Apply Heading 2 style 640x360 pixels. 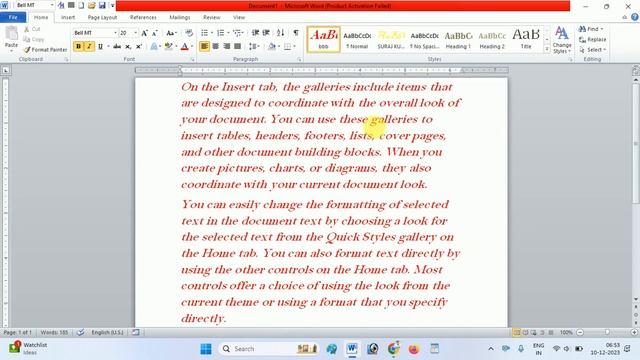pos(492,40)
